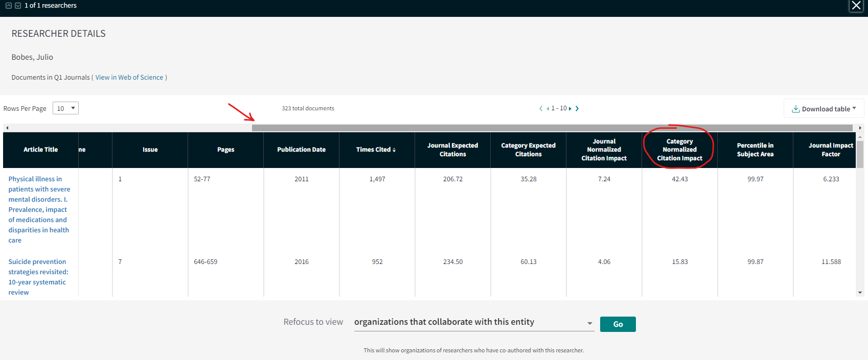Click the next page triangle arrow
Viewport: 868px width, 360px height.
pos(570,108)
